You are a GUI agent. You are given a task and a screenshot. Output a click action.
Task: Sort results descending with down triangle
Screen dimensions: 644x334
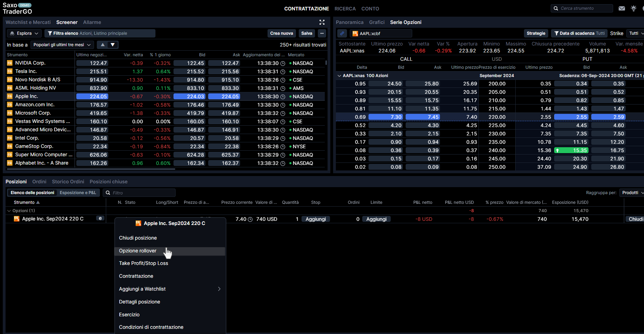[x=113, y=45]
